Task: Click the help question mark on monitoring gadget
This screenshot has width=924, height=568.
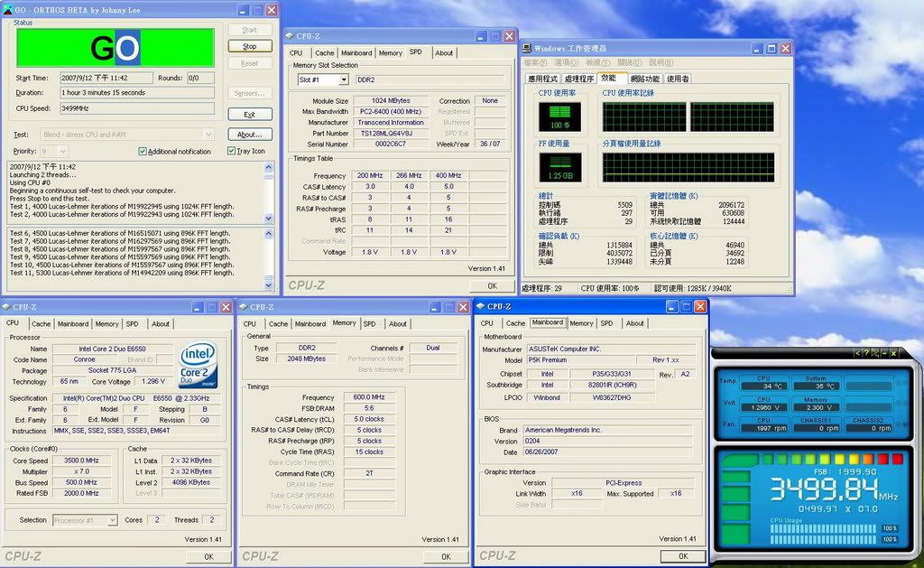Action: [x=866, y=353]
